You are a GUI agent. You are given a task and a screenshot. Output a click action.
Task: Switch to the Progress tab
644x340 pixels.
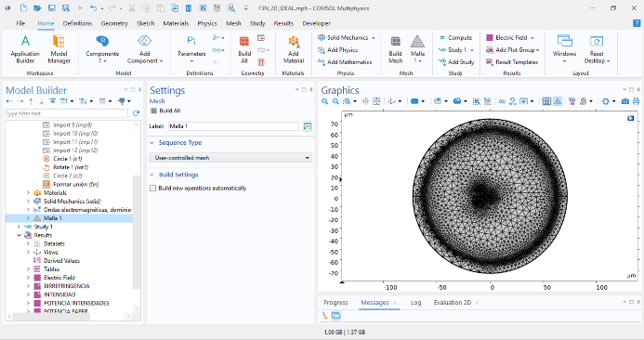click(x=335, y=303)
